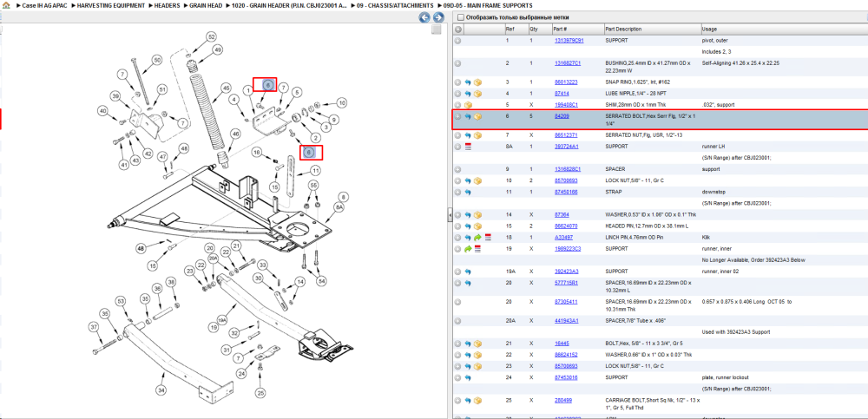Click the blue arrow on HEADED PIN row
This screenshot has width=868, height=419.
(468, 226)
